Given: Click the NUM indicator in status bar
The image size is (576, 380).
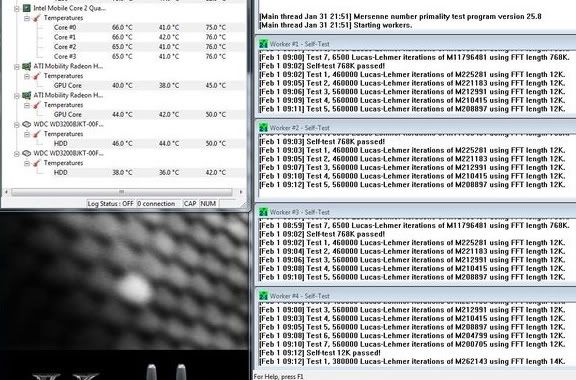Looking at the screenshot, I should point(208,204).
